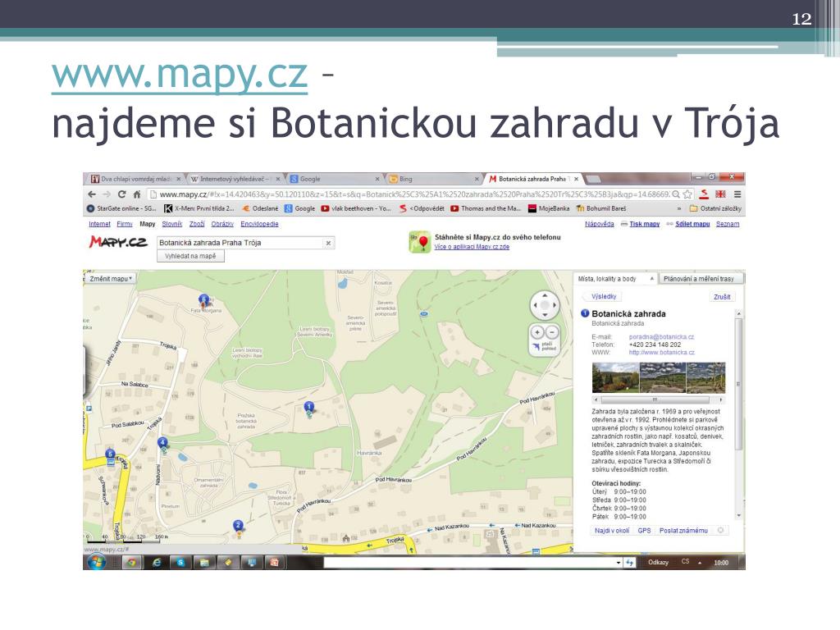Switch to Internetový vyhledávač tab
Viewport: 840px width, 630px height.
click(x=235, y=179)
